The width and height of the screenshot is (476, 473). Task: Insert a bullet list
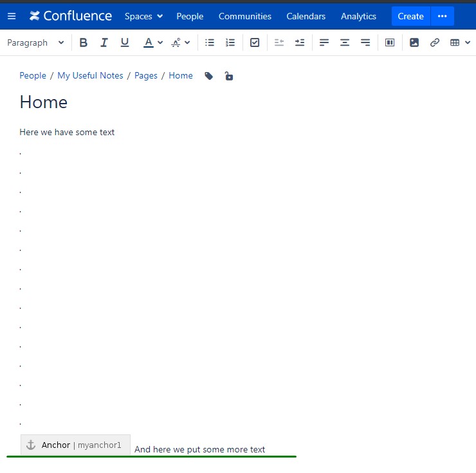[x=210, y=42]
